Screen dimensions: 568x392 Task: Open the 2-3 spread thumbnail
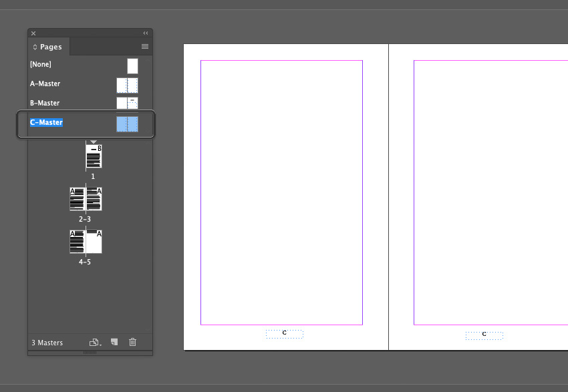pyautogui.click(x=84, y=199)
